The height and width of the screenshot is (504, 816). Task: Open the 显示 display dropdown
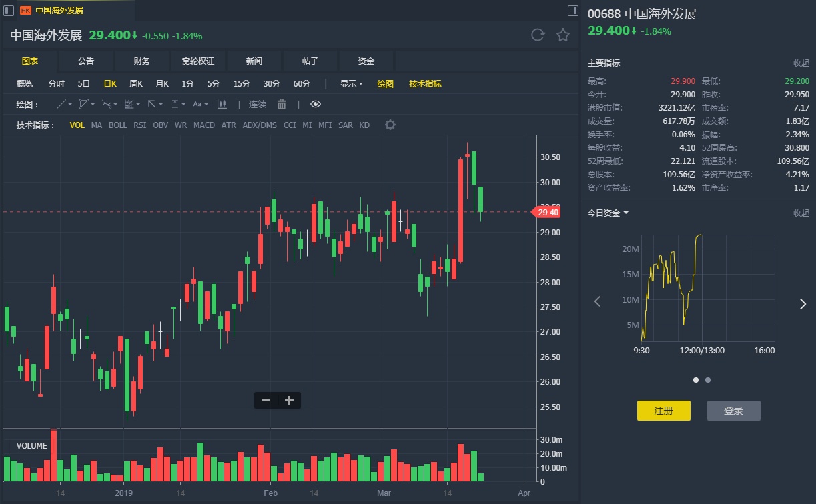click(x=351, y=84)
